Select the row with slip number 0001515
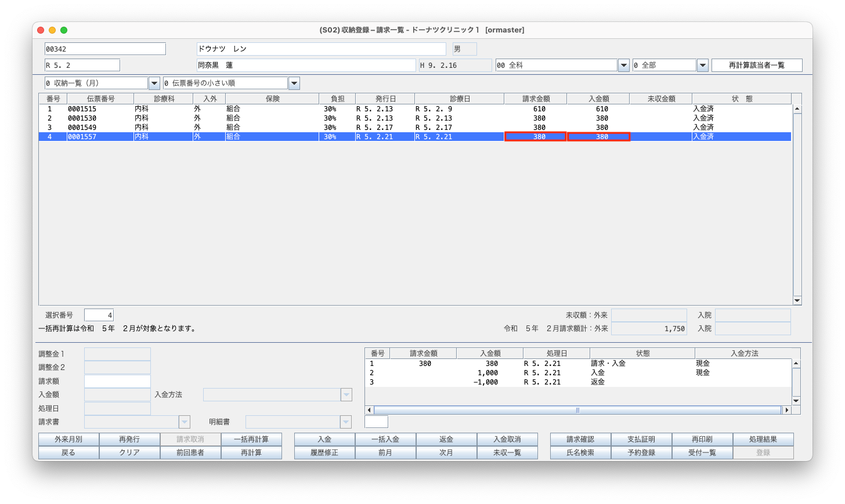Image resolution: width=845 pixels, height=504 pixels. click(82, 109)
